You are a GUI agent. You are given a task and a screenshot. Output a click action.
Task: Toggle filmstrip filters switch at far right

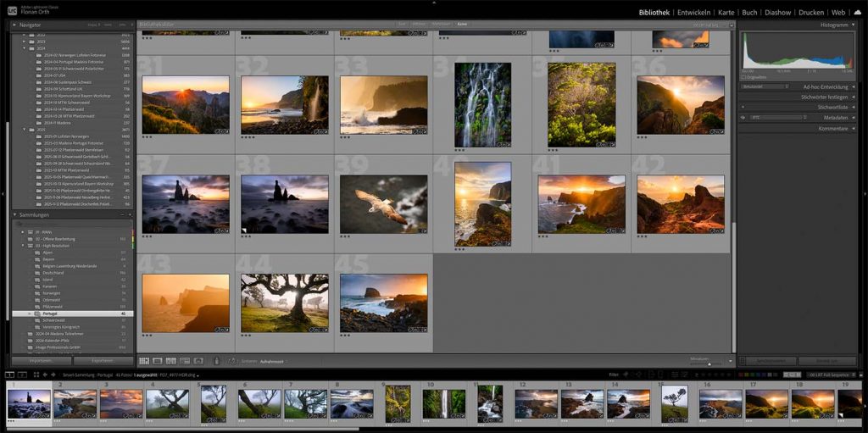[861, 375]
